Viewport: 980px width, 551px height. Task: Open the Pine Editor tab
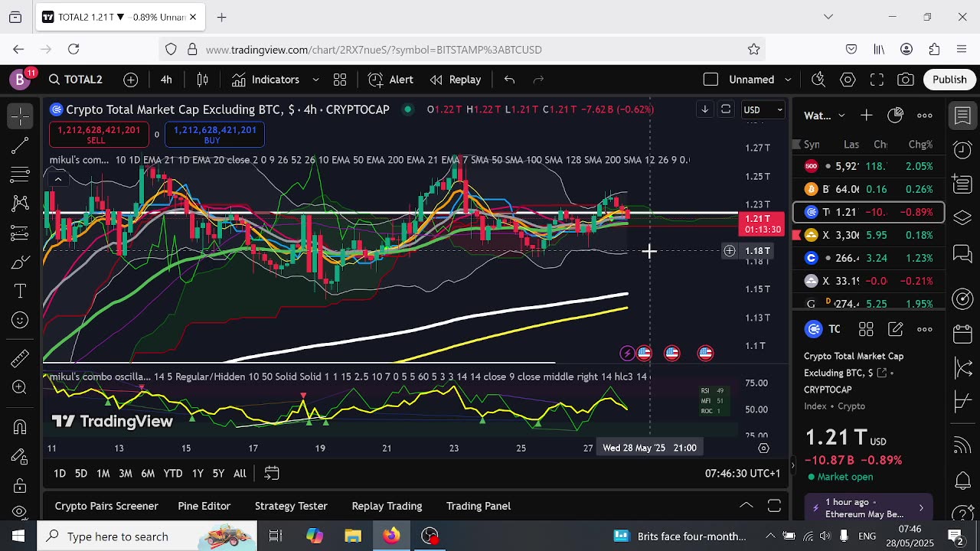click(x=204, y=506)
